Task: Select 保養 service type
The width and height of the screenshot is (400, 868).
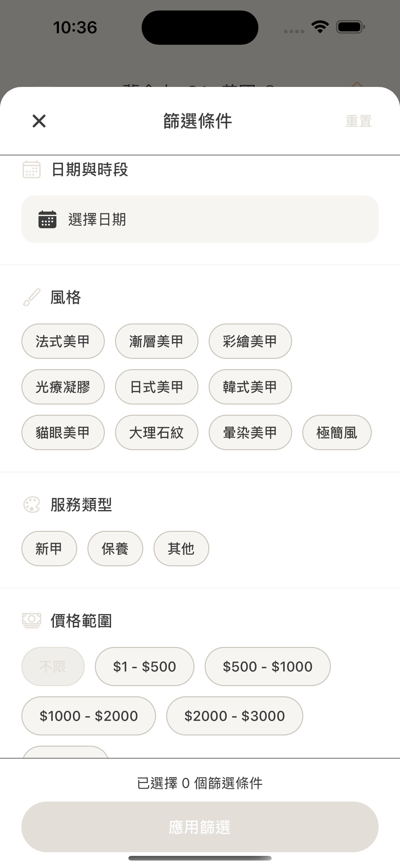Action: (x=115, y=549)
